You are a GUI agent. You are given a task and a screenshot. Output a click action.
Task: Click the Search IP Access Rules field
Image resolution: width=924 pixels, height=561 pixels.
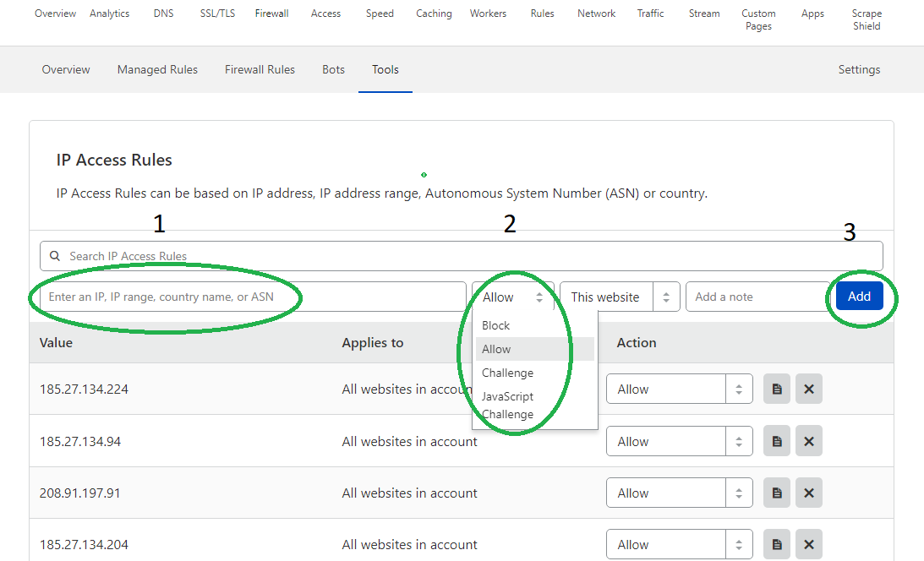pyautogui.click(x=461, y=256)
